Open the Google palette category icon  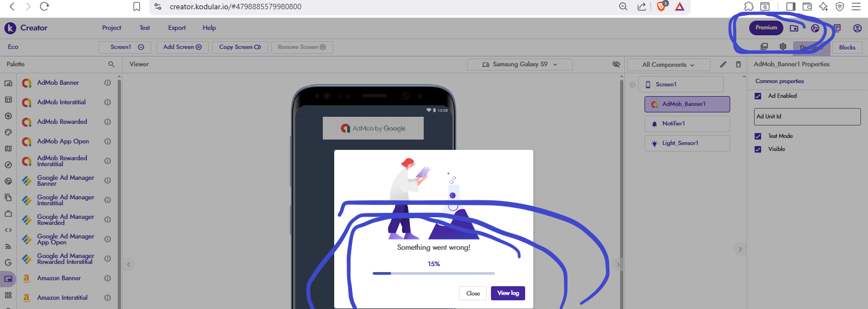click(8, 262)
